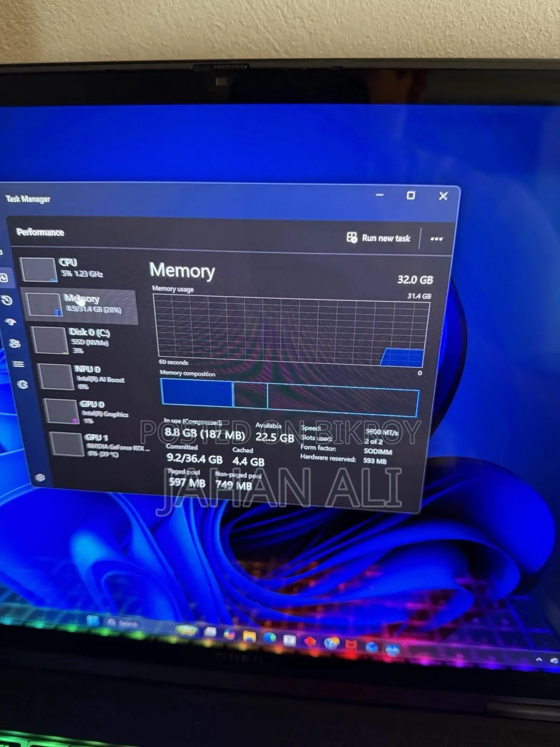
Task: Show hidden system tray icons
Action: pos(539,659)
